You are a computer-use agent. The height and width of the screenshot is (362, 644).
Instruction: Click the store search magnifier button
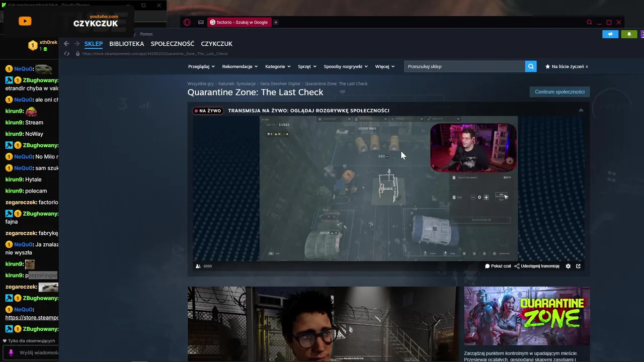[531, 66]
